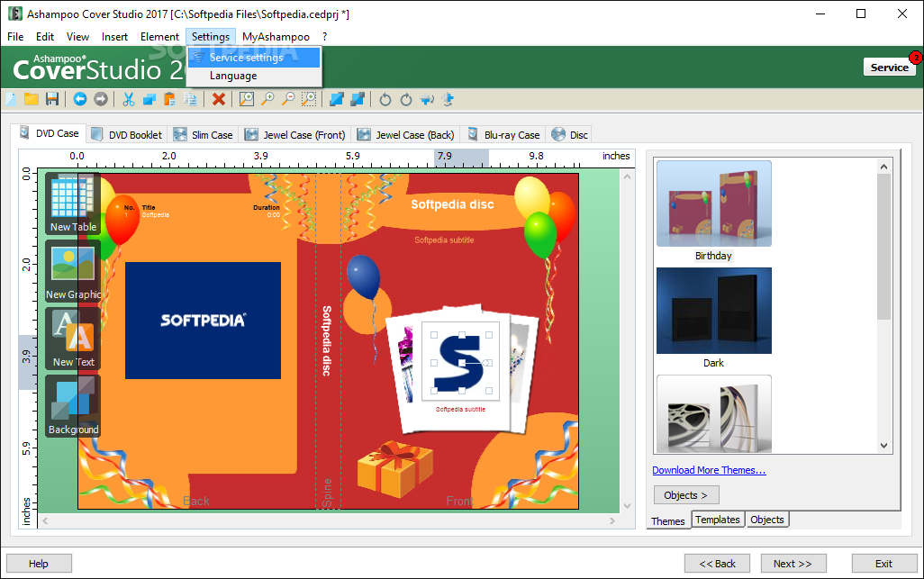Image resolution: width=924 pixels, height=579 pixels.
Task: Open the MyAshampoo menu
Action: 276,37
